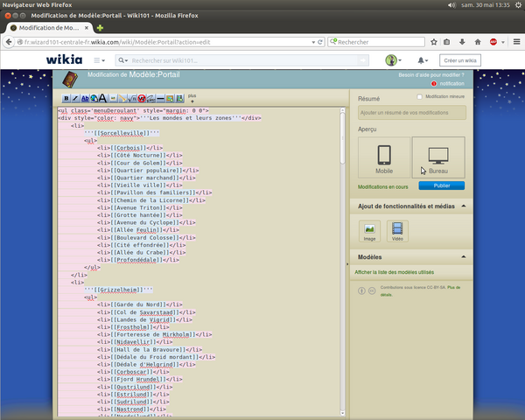Click the Adblock Plus red icon
The height and width of the screenshot is (420, 525).
click(493, 42)
